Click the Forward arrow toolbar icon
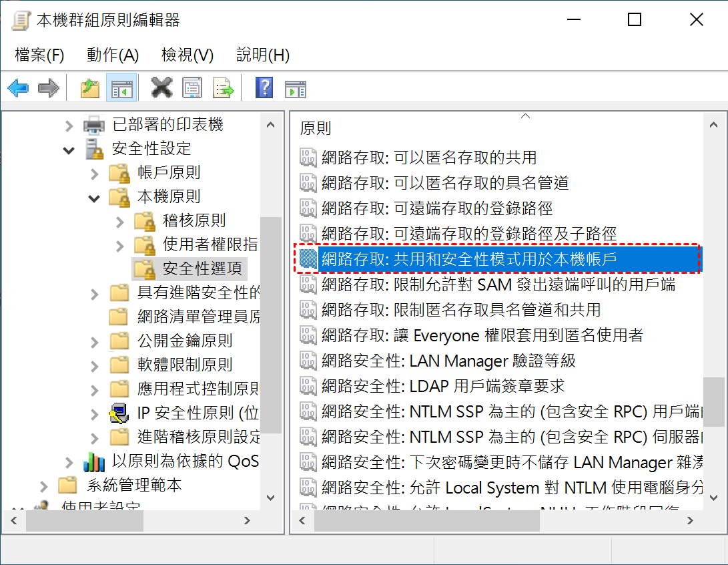 tap(48, 87)
